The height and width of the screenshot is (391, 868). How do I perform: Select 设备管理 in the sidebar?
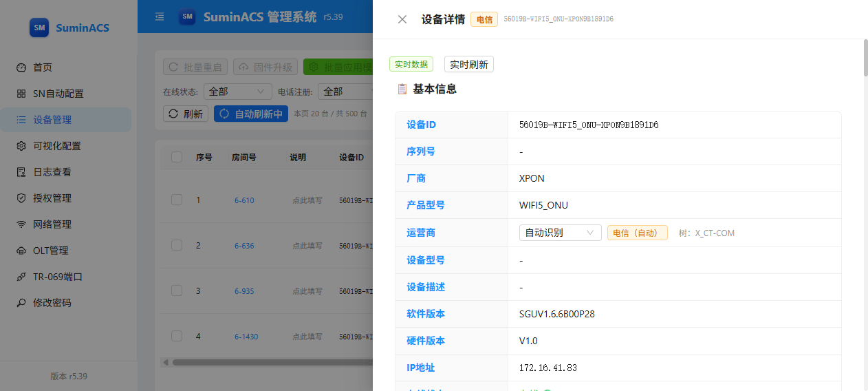66,120
